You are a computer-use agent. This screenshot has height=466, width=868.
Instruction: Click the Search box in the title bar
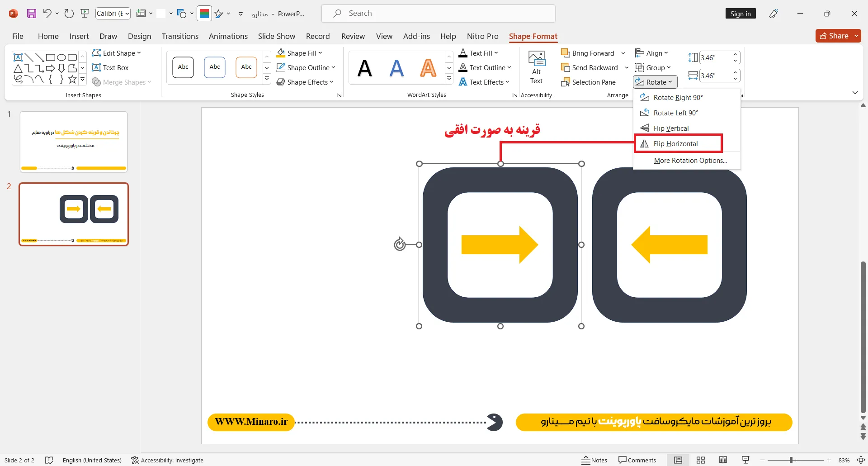click(439, 14)
